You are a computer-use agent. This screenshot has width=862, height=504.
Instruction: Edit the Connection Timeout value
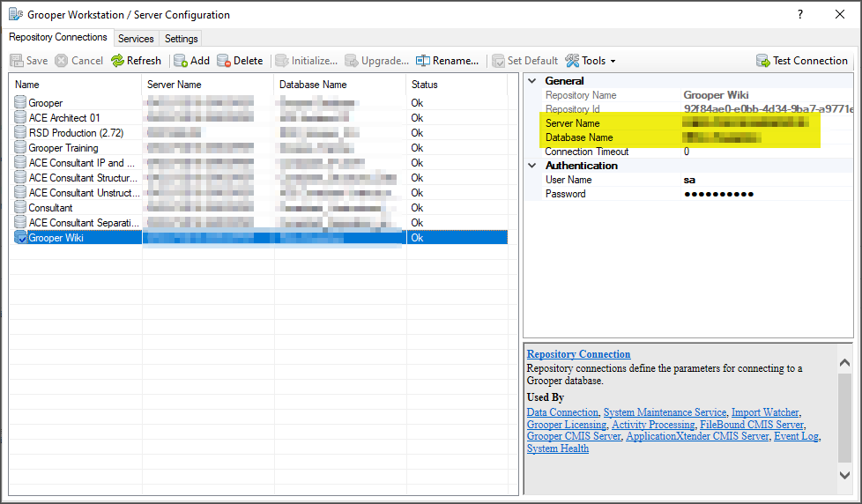(x=768, y=152)
